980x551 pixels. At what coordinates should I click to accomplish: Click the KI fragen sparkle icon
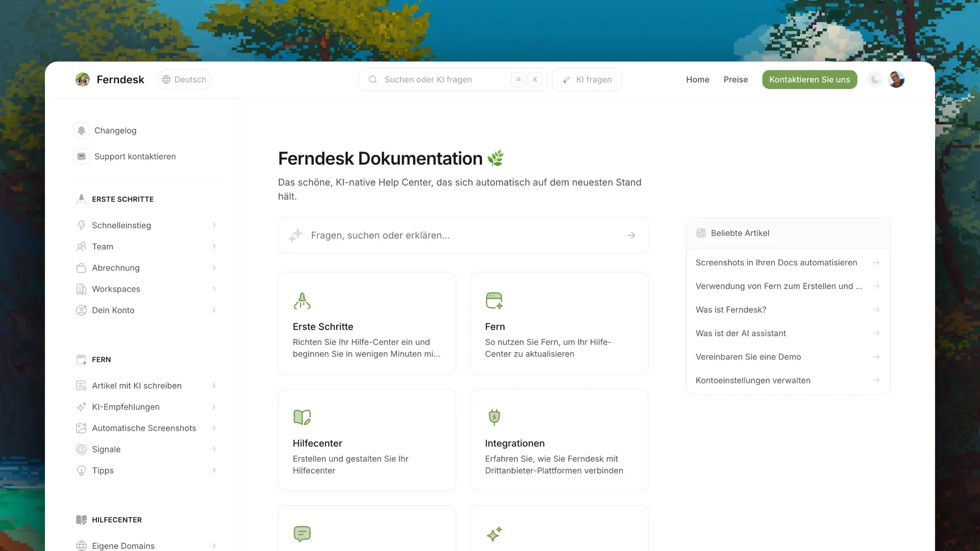click(x=567, y=80)
